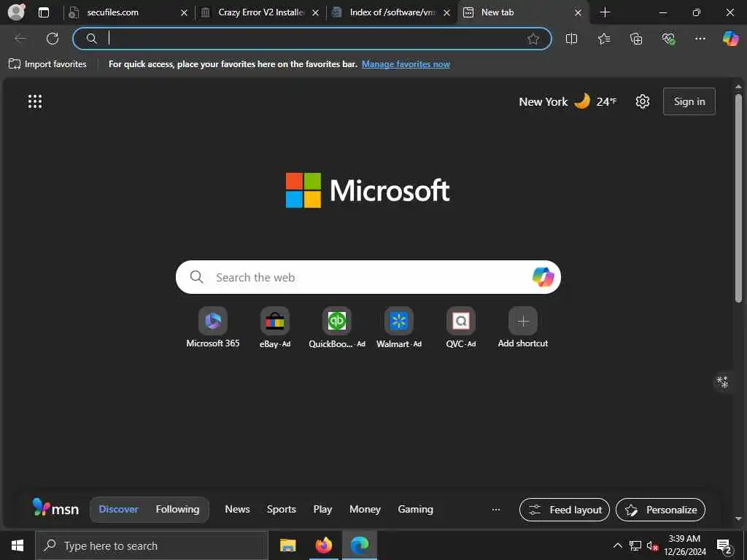Select the Following feed tab

point(177,509)
